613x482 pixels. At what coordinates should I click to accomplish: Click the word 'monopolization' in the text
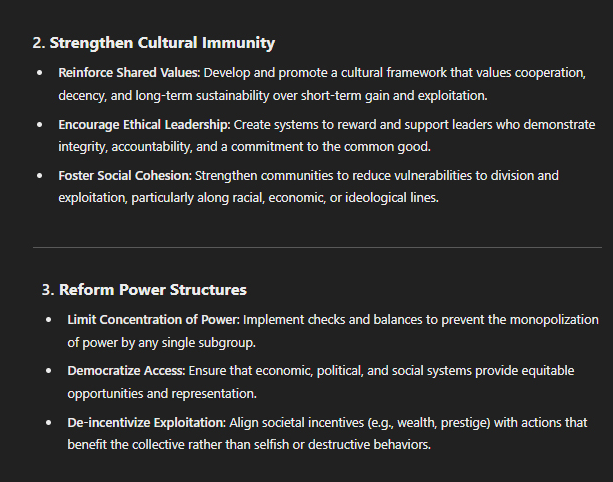tap(554, 320)
